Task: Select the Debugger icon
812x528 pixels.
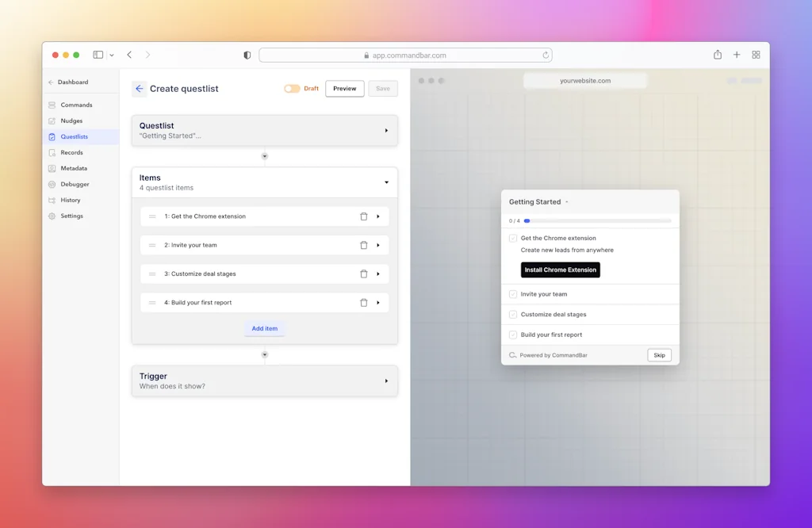Action: click(x=53, y=184)
